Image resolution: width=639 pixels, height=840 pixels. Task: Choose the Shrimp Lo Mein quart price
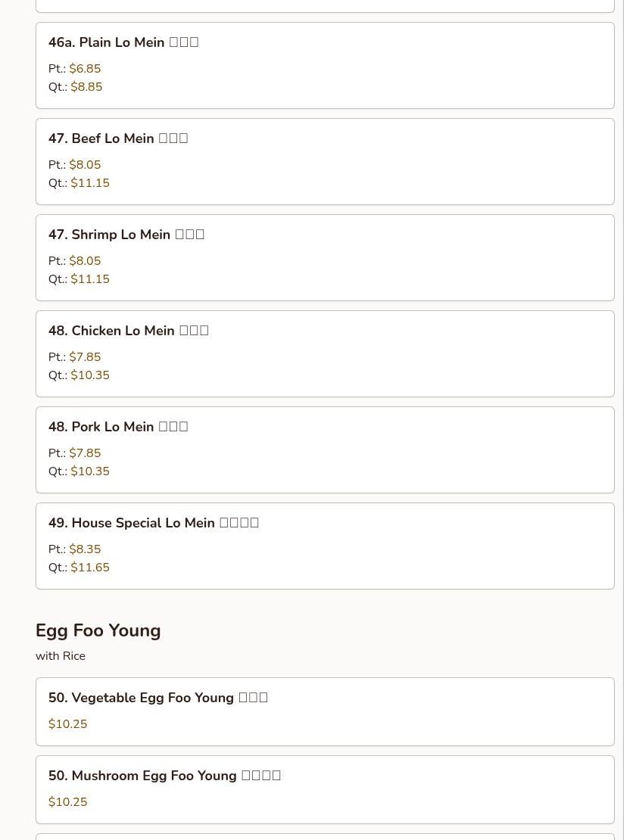[x=90, y=279]
